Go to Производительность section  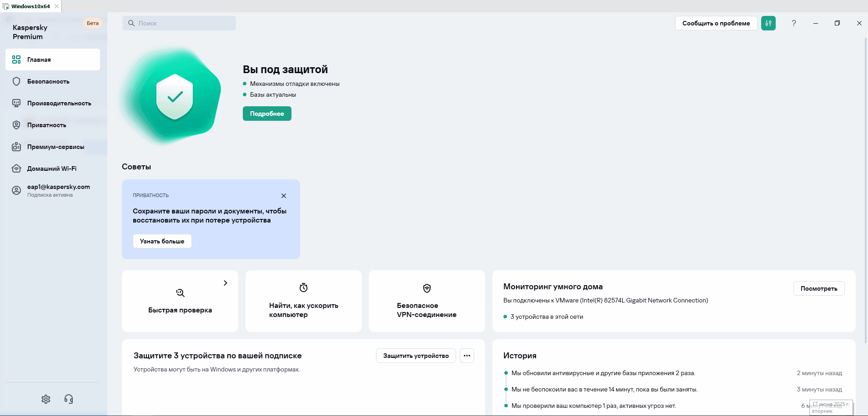click(x=53, y=103)
